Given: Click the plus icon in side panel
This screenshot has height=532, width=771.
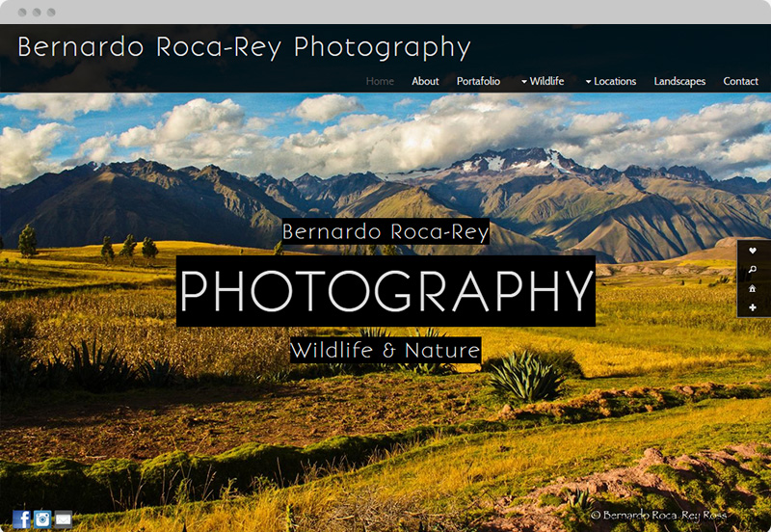Looking at the screenshot, I should [x=753, y=307].
